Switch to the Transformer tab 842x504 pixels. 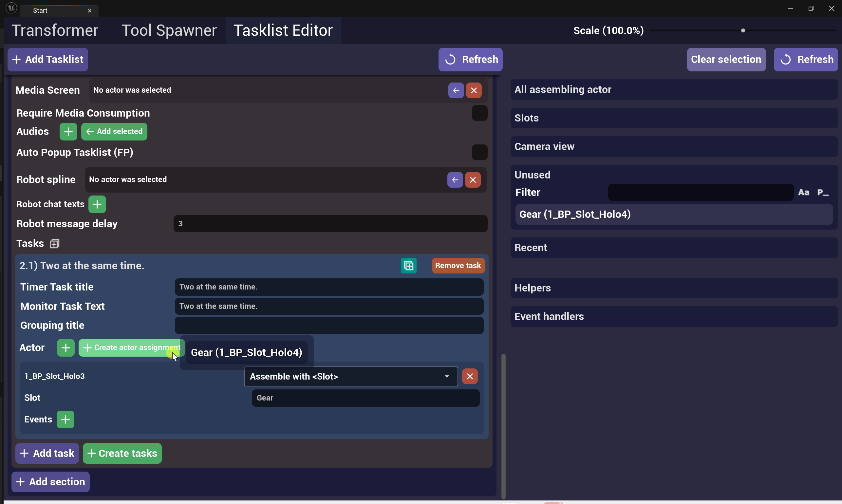[x=55, y=30]
